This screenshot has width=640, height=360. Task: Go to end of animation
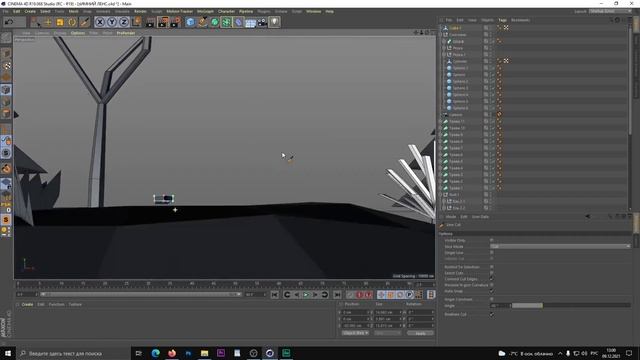pyautogui.click(x=337, y=294)
